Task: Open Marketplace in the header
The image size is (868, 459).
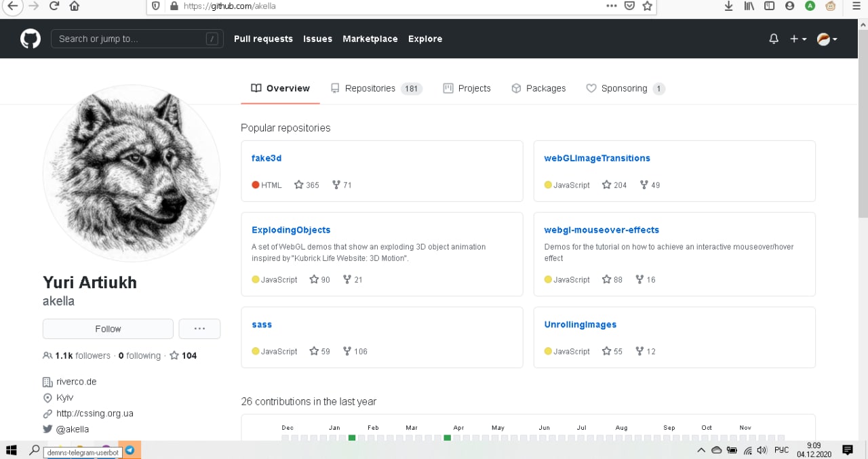Action: 370,39
